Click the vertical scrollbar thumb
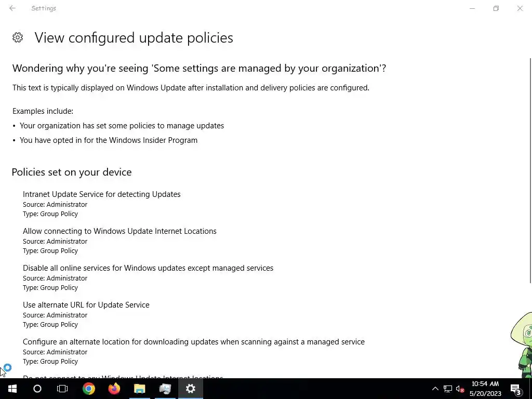Screen dimensions: 532x399 coord(530,170)
